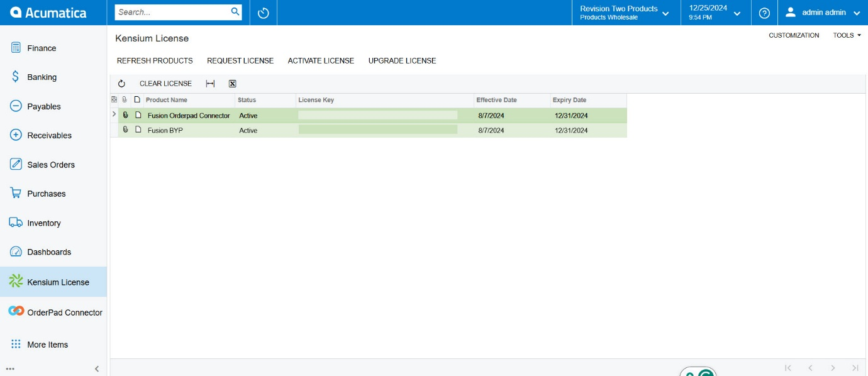Select OrderPad Connector sidebar item
The height and width of the screenshot is (376, 868).
(53, 312)
